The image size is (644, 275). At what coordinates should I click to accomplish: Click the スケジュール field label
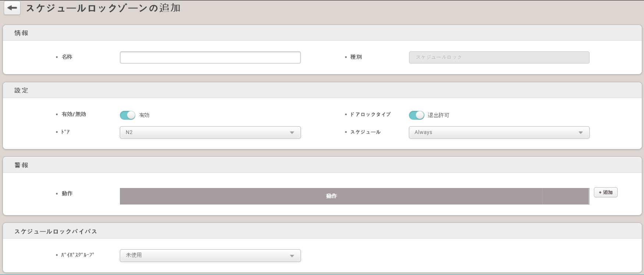coord(365,132)
